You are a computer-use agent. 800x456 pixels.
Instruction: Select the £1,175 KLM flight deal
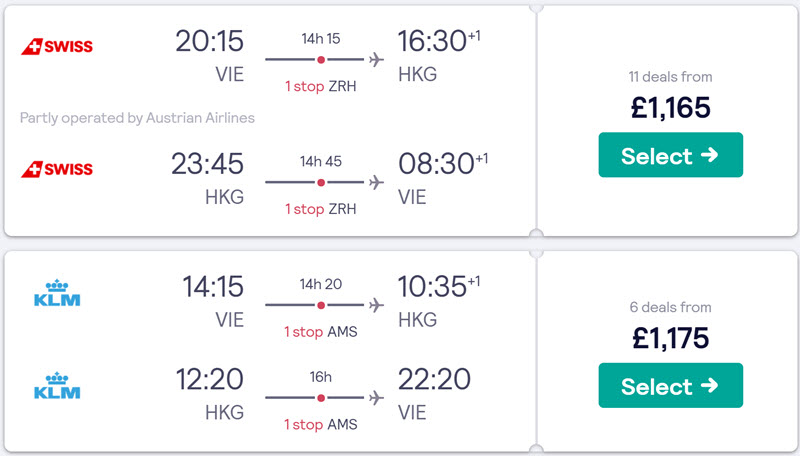pos(670,386)
